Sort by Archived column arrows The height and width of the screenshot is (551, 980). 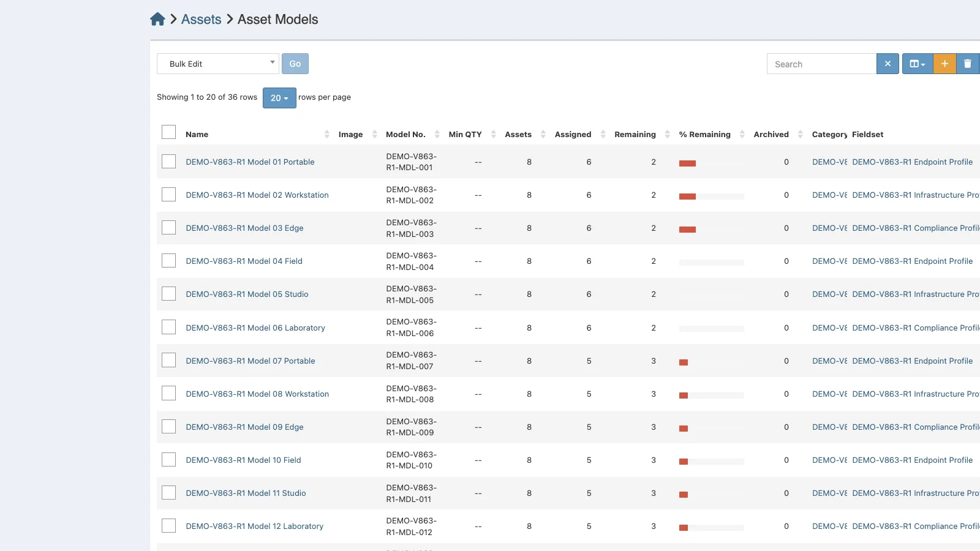[801, 134]
